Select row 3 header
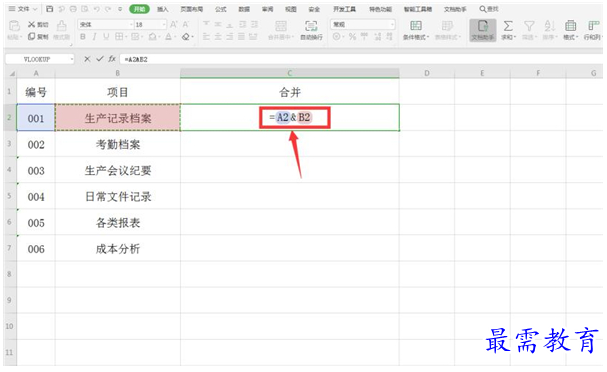607x372 pixels. pos(9,144)
